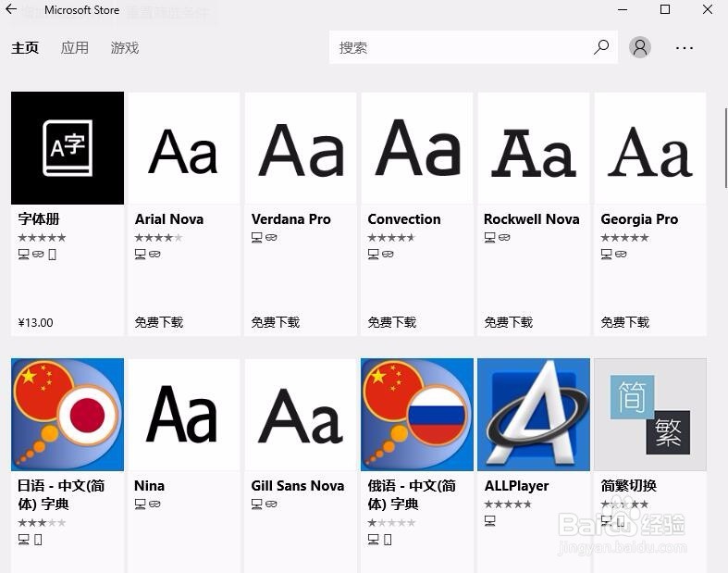The width and height of the screenshot is (728, 573).
Task: Open the Verdana Pro font preview
Action: point(301,148)
